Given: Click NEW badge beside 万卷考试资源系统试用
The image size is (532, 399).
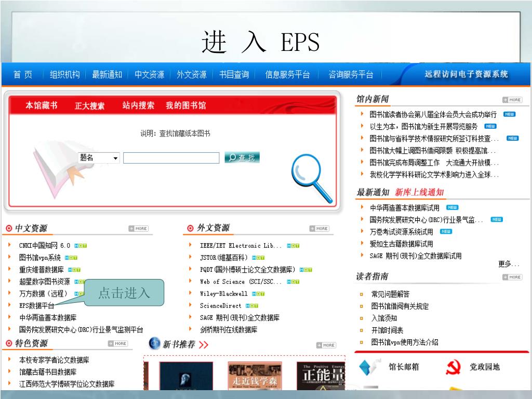Looking at the screenshot, I should pyautogui.click(x=446, y=231).
